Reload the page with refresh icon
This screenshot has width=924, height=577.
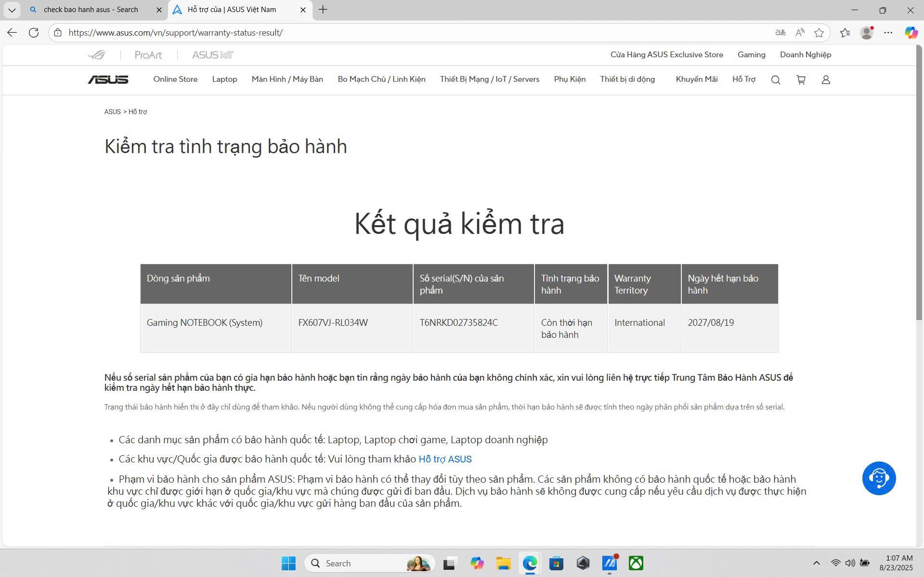point(34,33)
